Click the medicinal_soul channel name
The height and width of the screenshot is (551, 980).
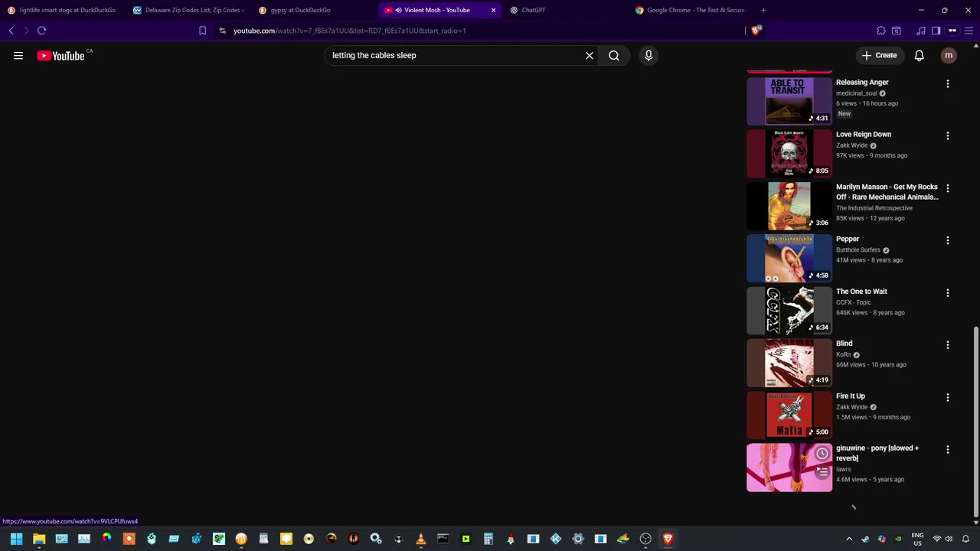click(x=856, y=93)
